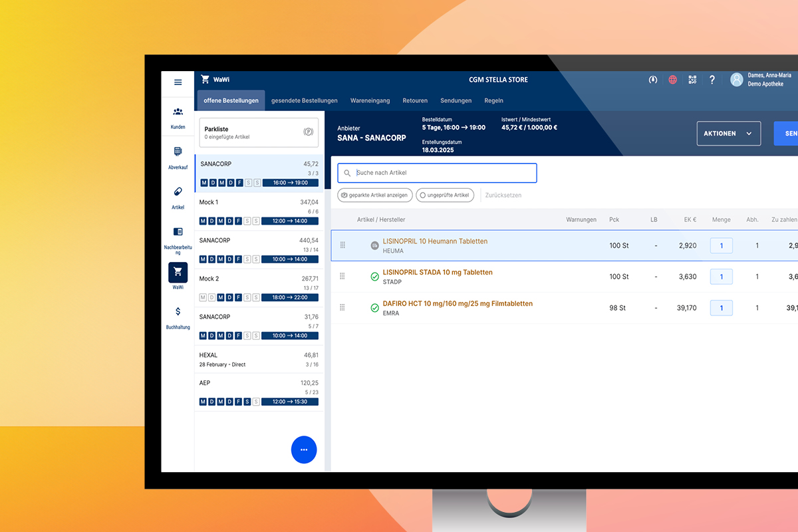Switch to Regeln tab
798x532 pixels.
(x=494, y=100)
